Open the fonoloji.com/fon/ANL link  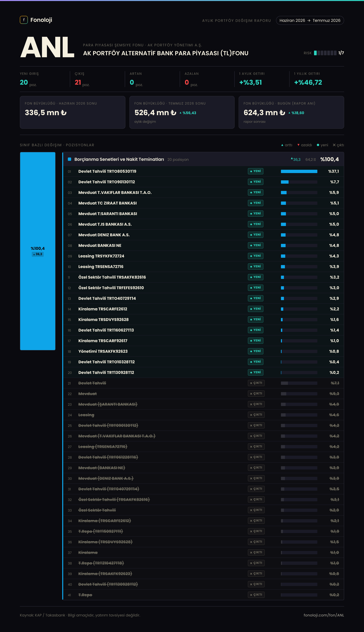pyautogui.click(x=324, y=615)
